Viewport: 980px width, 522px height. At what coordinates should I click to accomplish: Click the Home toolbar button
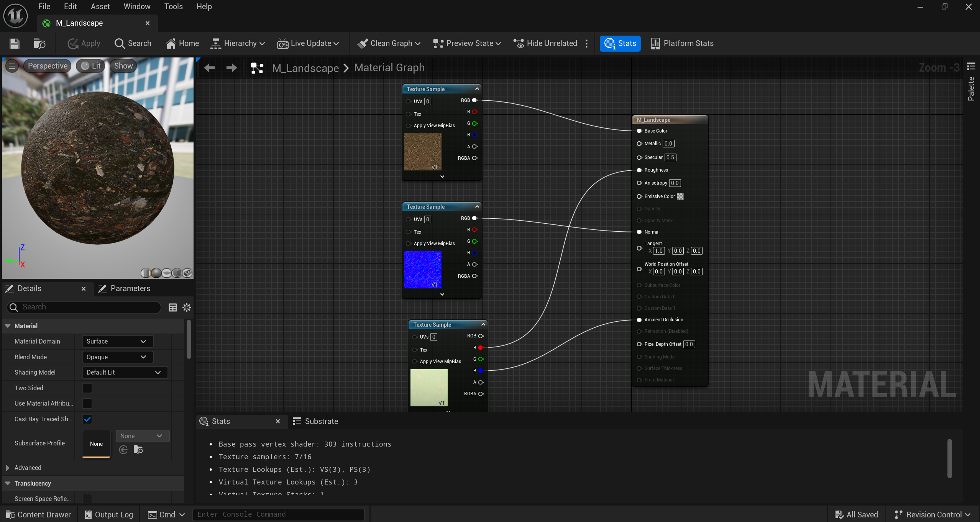pyautogui.click(x=182, y=43)
